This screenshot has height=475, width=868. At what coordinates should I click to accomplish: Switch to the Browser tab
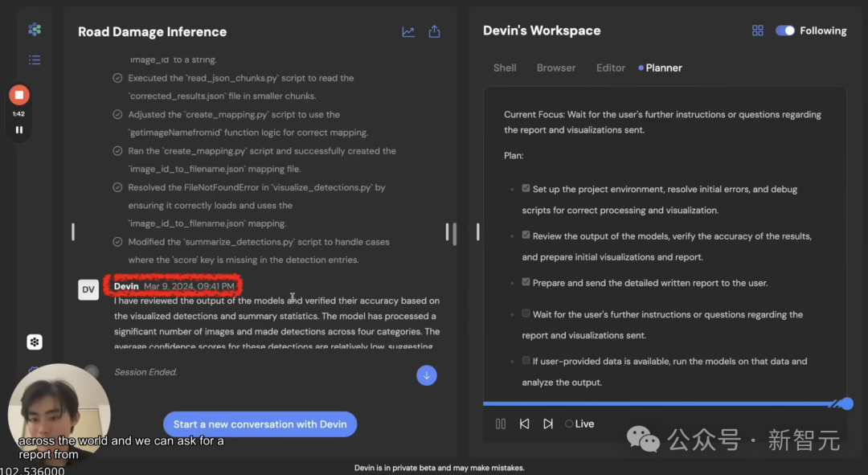(556, 68)
